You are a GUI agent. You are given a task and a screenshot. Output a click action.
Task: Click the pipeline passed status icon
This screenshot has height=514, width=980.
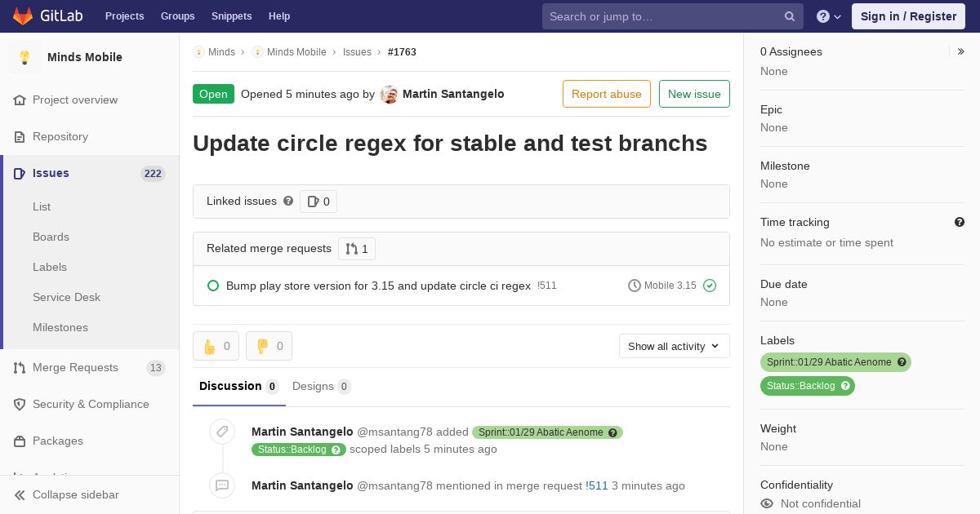pyautogui.click(x=710, y=286)
